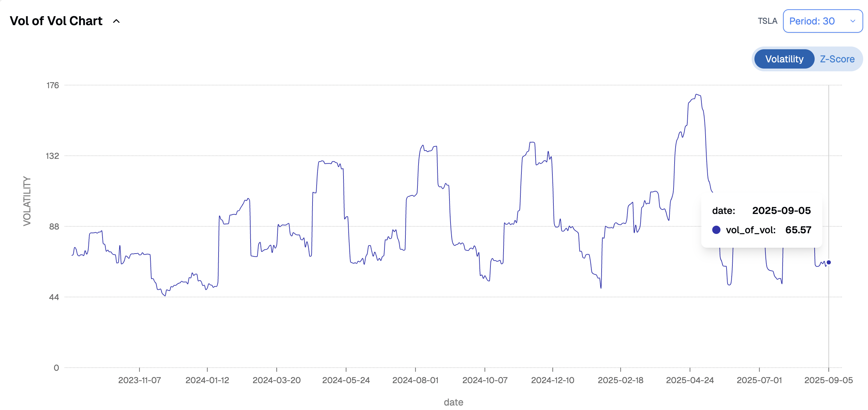The height and width of the screenshot is (410, 868).
Task: Click the 2024-12-10 date axis label
Action: 552,380
